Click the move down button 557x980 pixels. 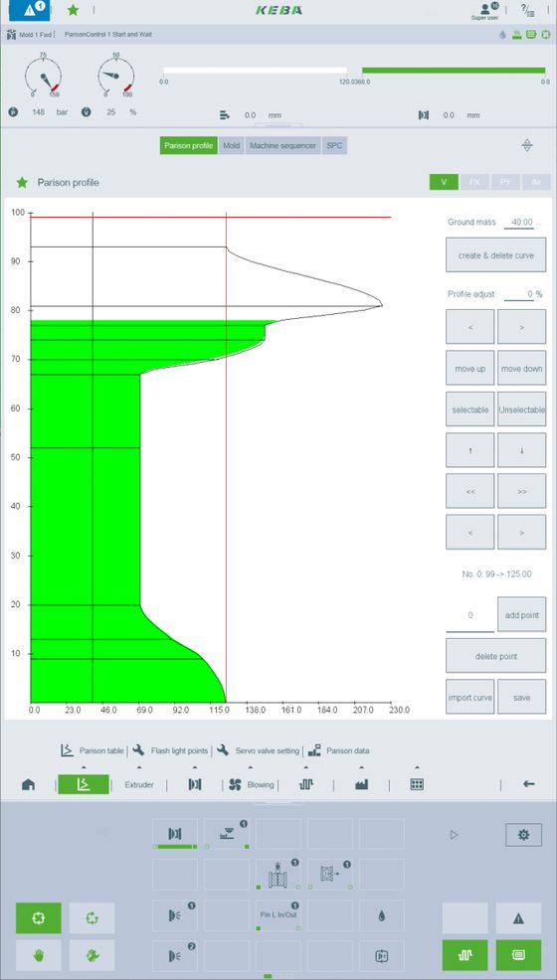tap(521, 368)
